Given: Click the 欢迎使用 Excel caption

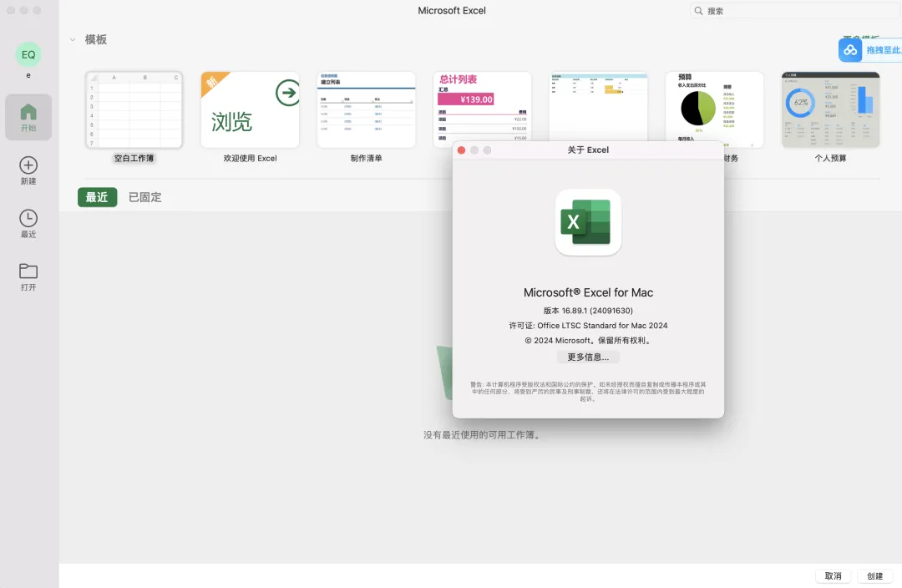Looking at the screenshot, I should [251, 158].
